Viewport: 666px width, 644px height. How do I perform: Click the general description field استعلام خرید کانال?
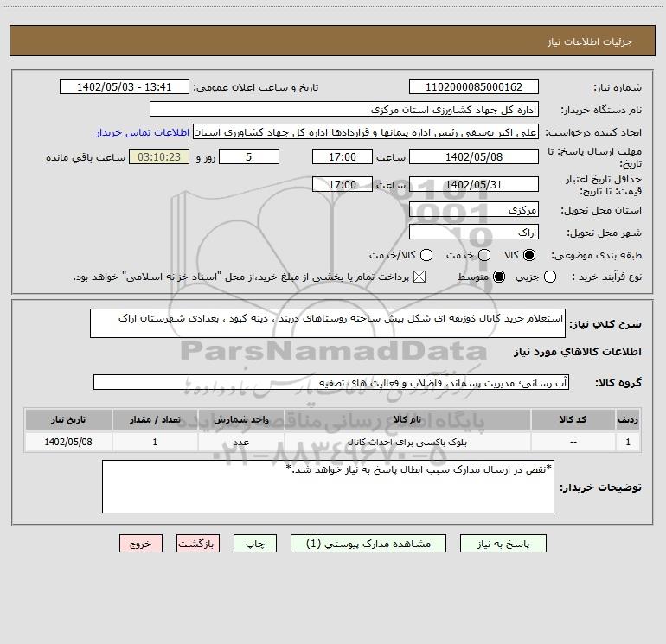[x=328, y=323]
